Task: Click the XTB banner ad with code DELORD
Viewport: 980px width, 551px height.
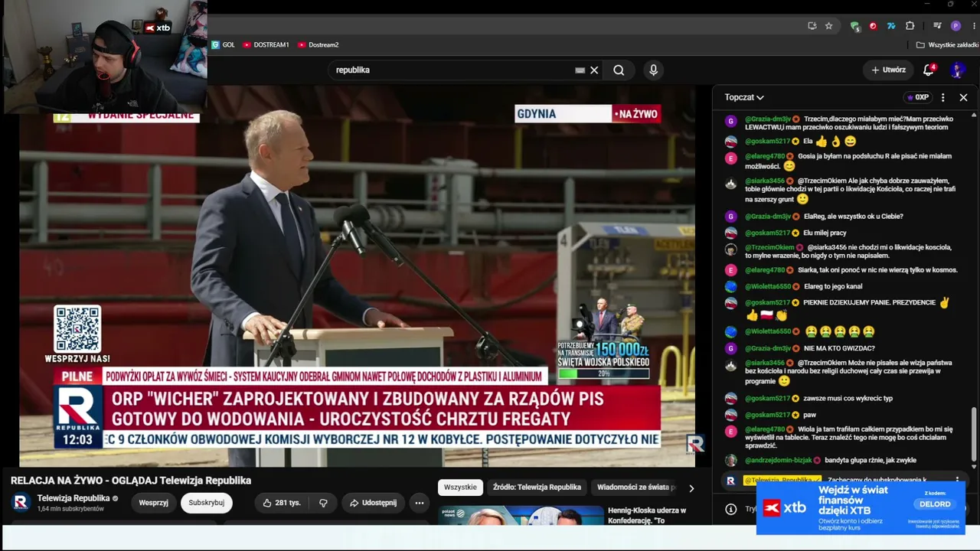Action: 861,508
